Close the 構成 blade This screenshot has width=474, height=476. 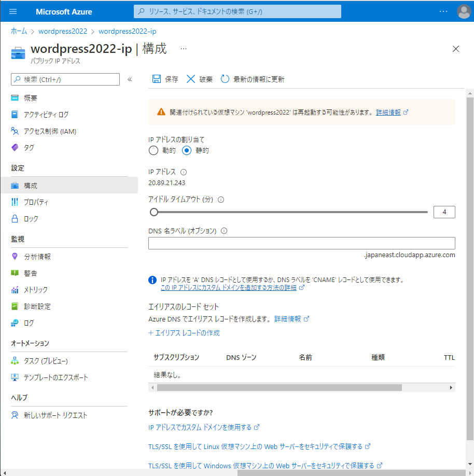455,49
